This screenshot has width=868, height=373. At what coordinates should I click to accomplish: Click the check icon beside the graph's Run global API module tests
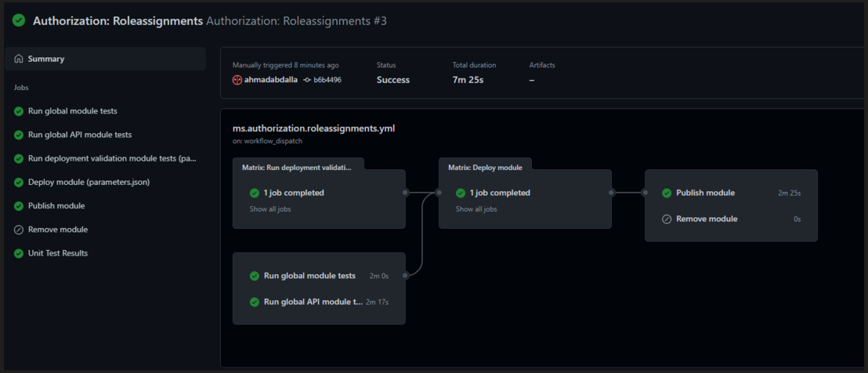click(x=255, y=302)
